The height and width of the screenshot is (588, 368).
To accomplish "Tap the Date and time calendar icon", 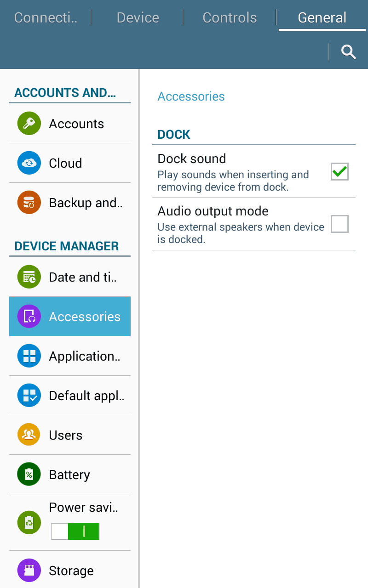I will (29, 277).
